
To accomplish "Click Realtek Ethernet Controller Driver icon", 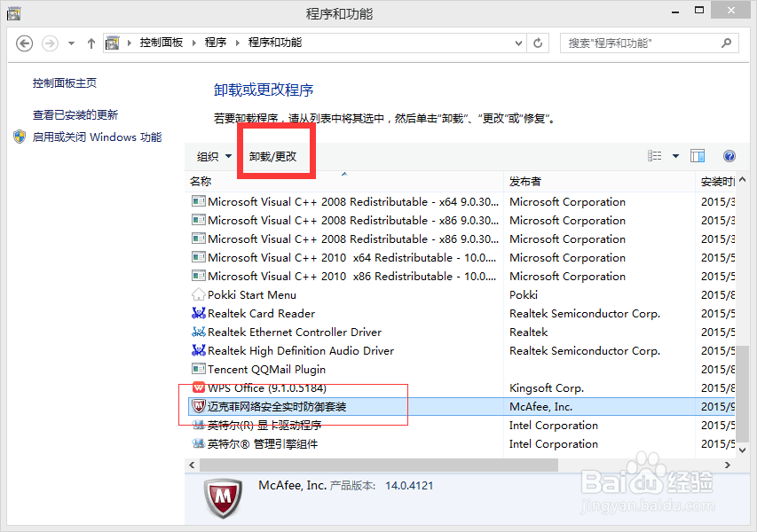I will (199, 332).
